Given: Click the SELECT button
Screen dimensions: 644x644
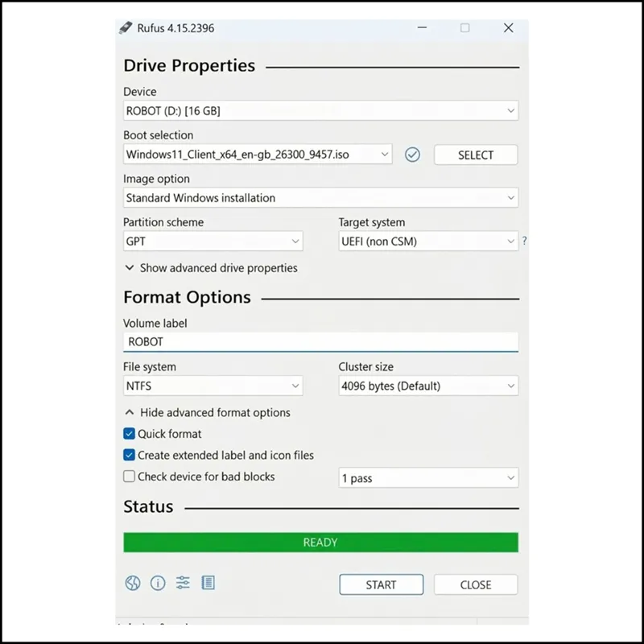Looking at the screenshot, I should 476,155.
